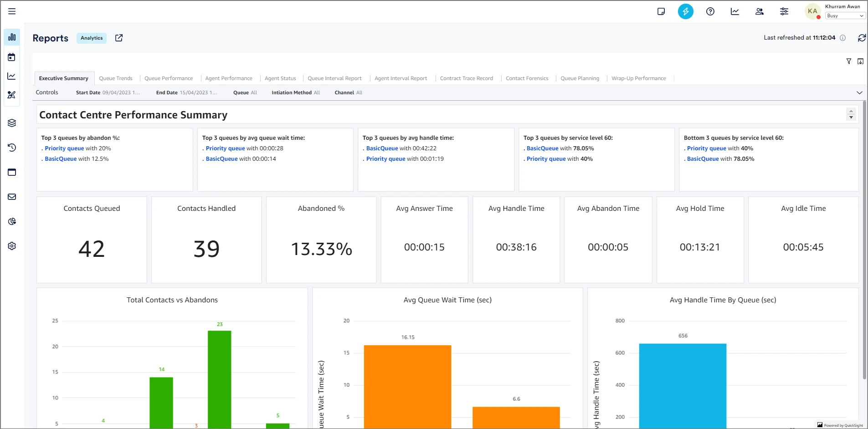Image resolution: width=868 pixels, height=429 pixels.
Task: Open the Channel filter control
Action: 348,92
